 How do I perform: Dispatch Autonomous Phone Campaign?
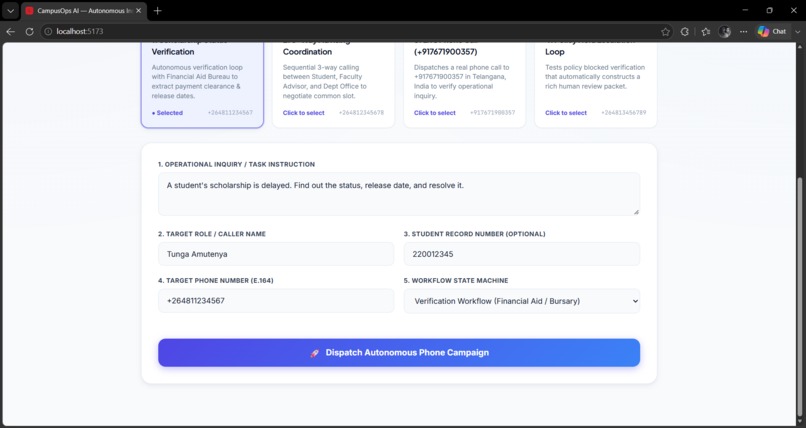tap(399, 352)
